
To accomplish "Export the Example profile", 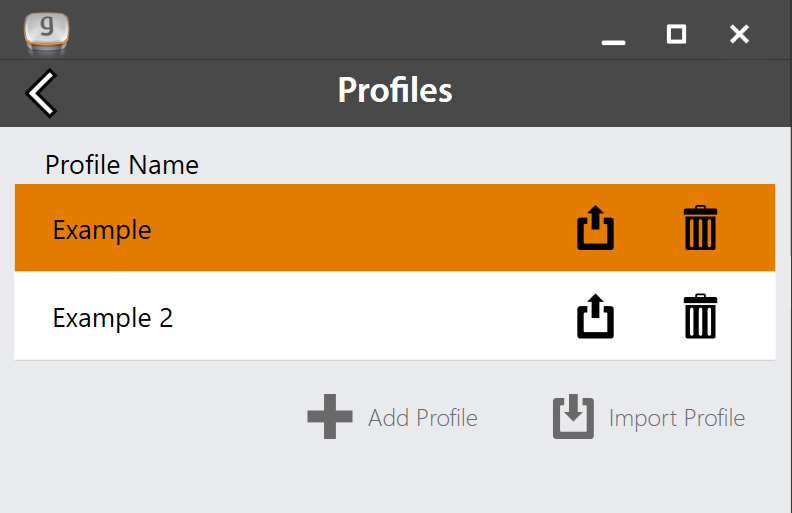I will point(596,228).
